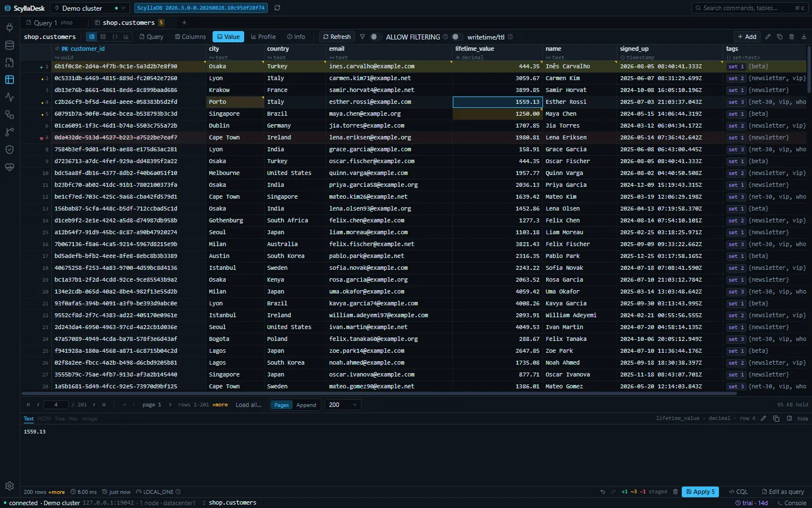Viewport: 812px width, 508px height.
Task: Copy value in the cell viewer panel
Action: coord(776,418)
